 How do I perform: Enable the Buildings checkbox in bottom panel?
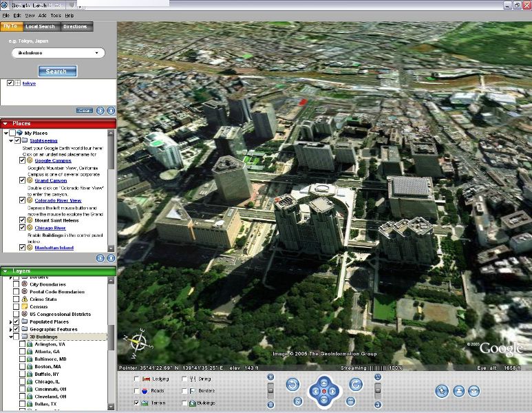pos(184,403)
